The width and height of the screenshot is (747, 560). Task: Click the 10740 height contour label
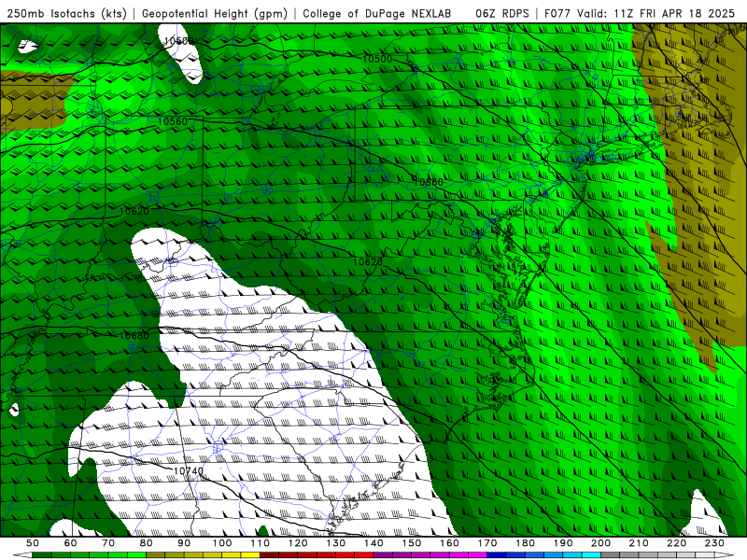[x=189, y=471]
